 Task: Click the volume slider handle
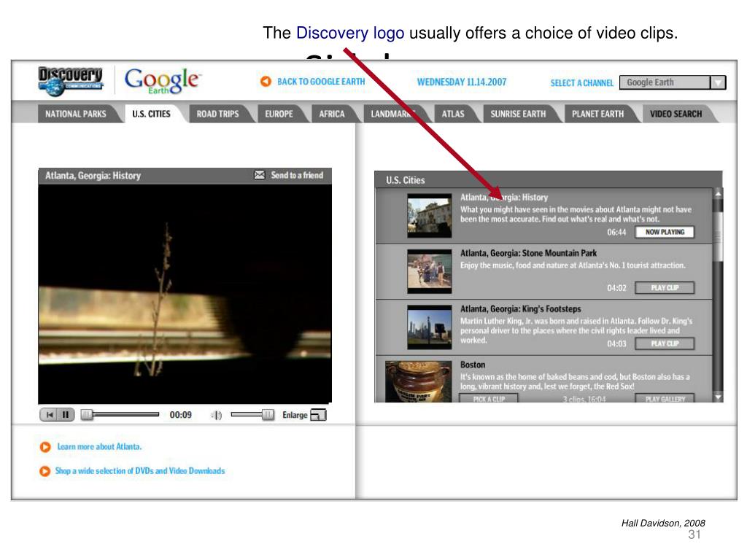click(268, 415)
